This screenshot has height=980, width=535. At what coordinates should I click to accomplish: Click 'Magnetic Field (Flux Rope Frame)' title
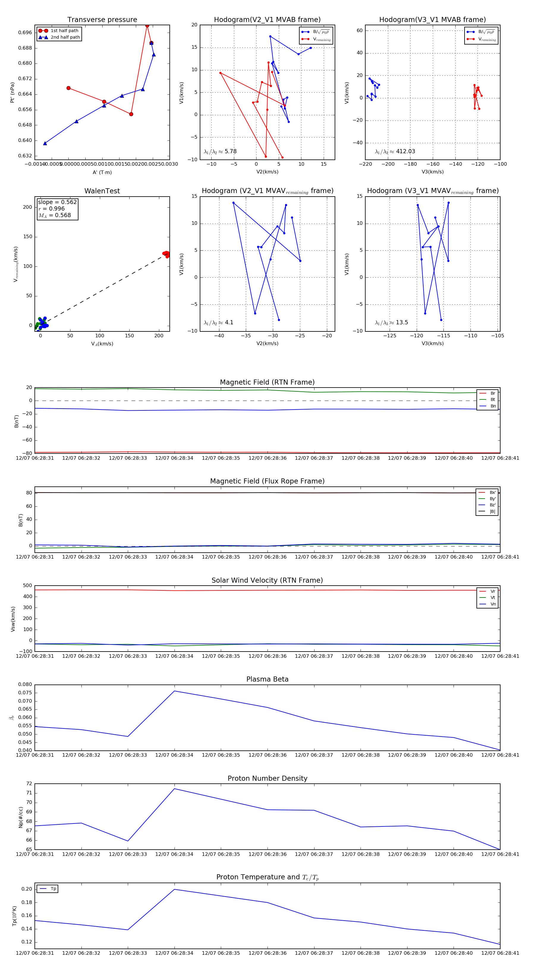(x=267, y=481)
